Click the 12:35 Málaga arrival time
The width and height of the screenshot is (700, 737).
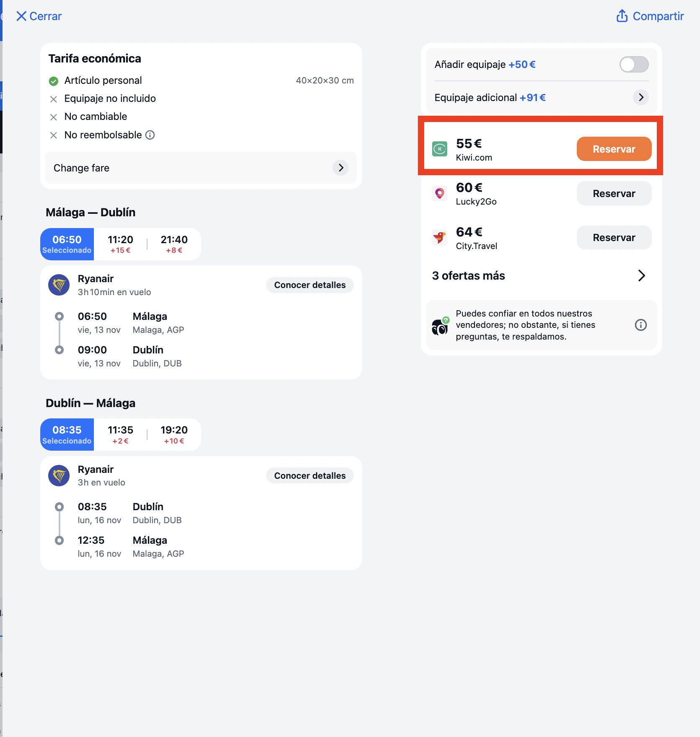pyautogui.click(x=91, y=540)
